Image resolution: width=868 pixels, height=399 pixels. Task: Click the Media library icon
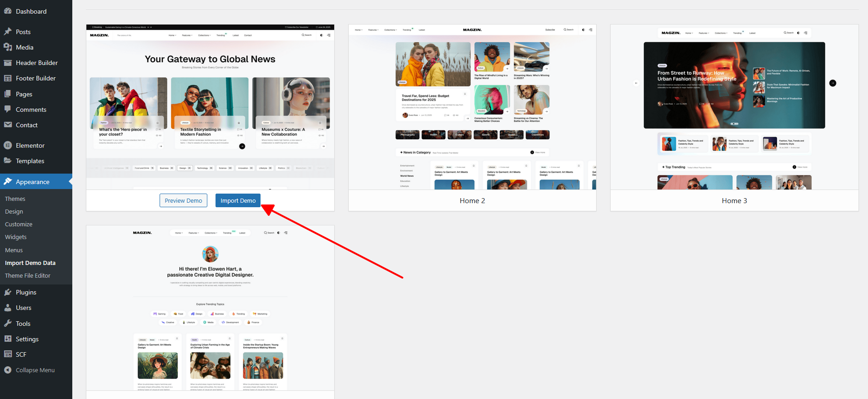(8, 47)
